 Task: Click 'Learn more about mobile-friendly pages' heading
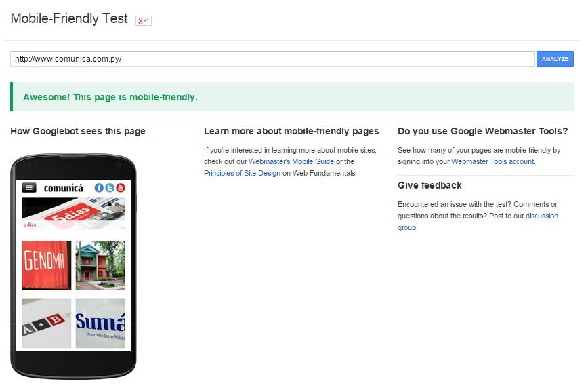pos(291,131)
